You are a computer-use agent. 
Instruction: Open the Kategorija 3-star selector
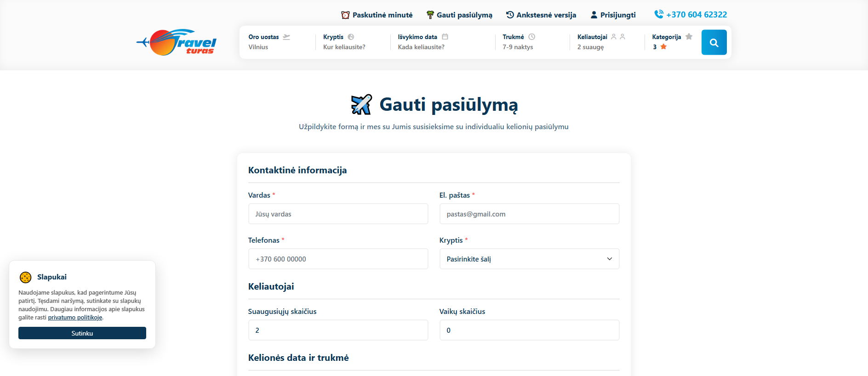tap(673, 42)
